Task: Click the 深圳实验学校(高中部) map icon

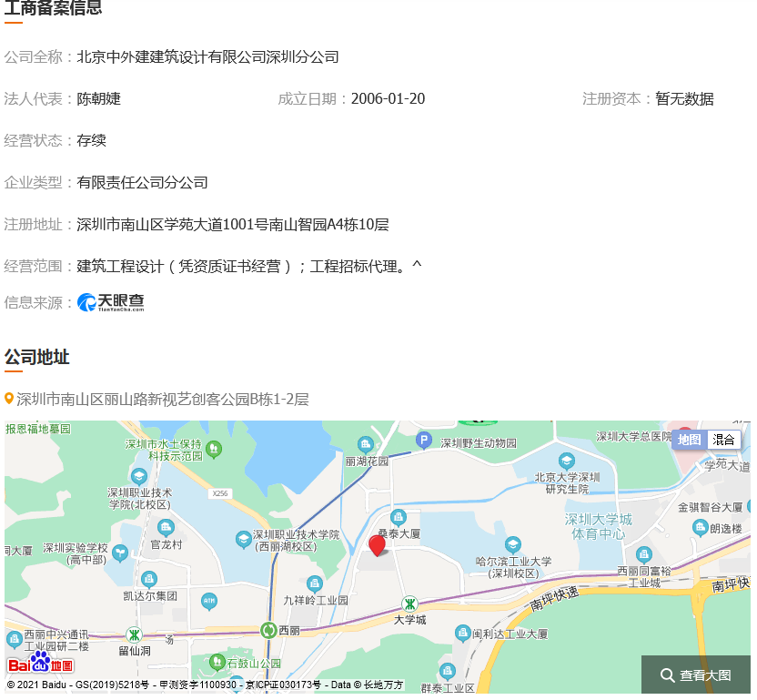Action: (120, 553)
